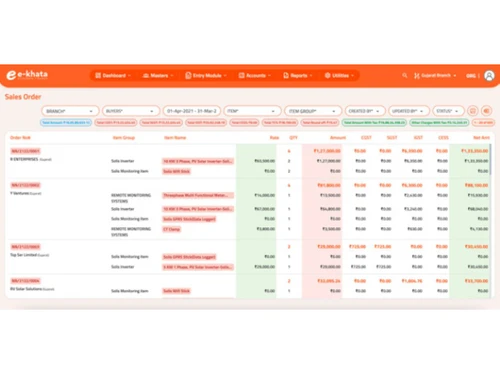Expand the ITEM filter dropdown

coord(252,111)
